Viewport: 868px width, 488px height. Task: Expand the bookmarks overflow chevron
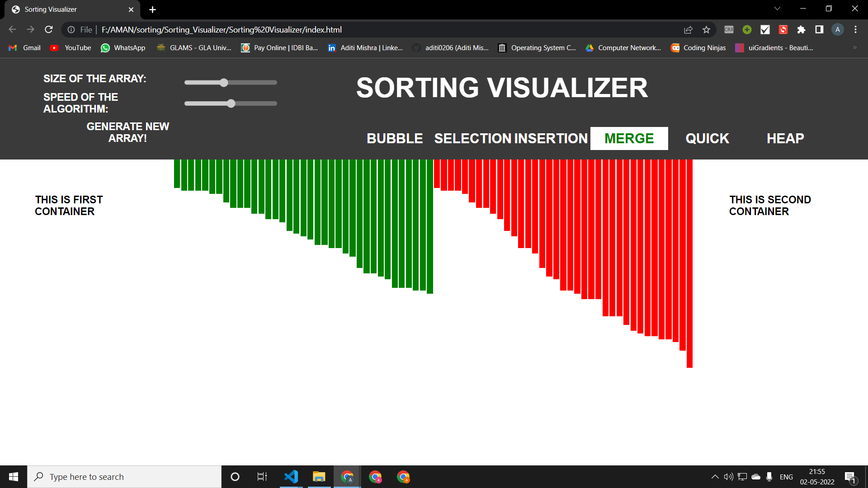coord(855,47)
